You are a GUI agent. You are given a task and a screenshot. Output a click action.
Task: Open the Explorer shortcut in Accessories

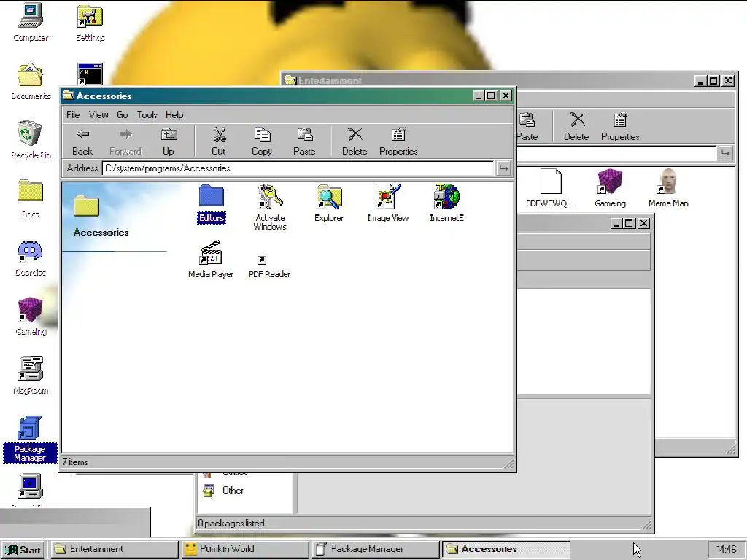point(329,204)
